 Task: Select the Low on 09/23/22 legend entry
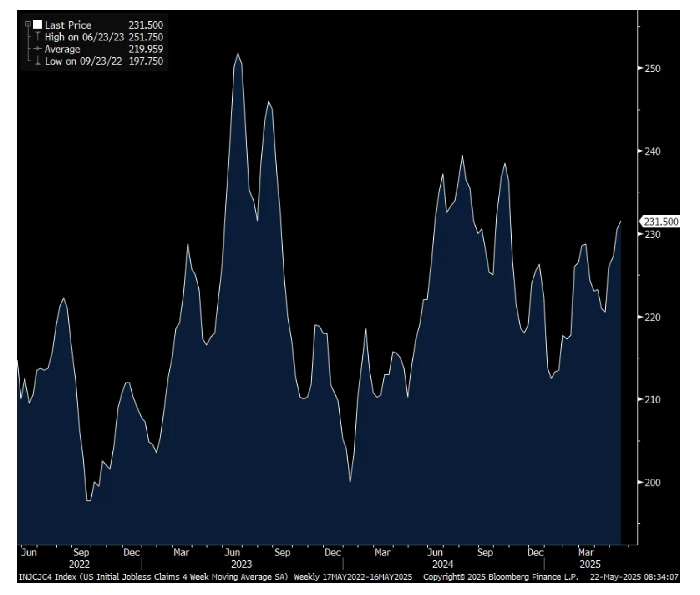tap(83, 61)
